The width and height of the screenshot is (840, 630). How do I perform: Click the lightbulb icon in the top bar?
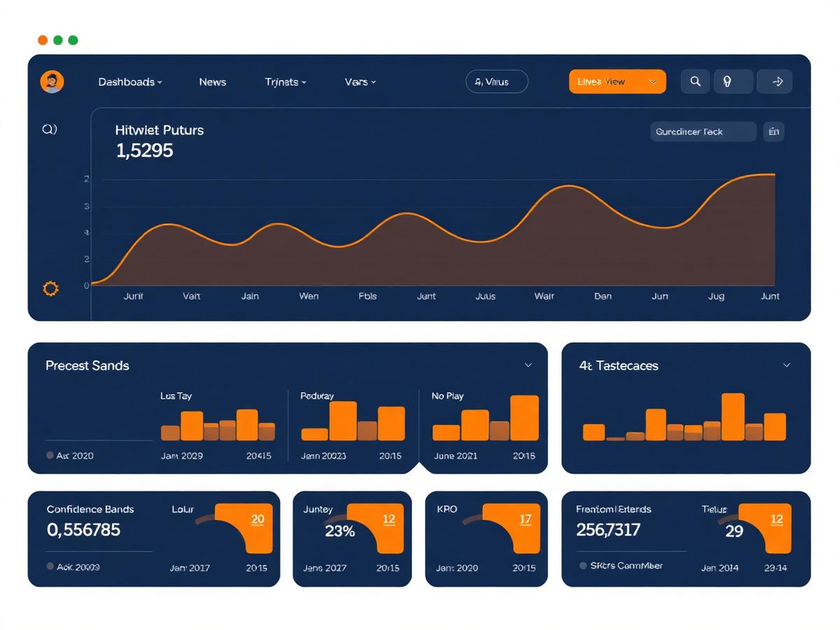[x=728, y=81]
